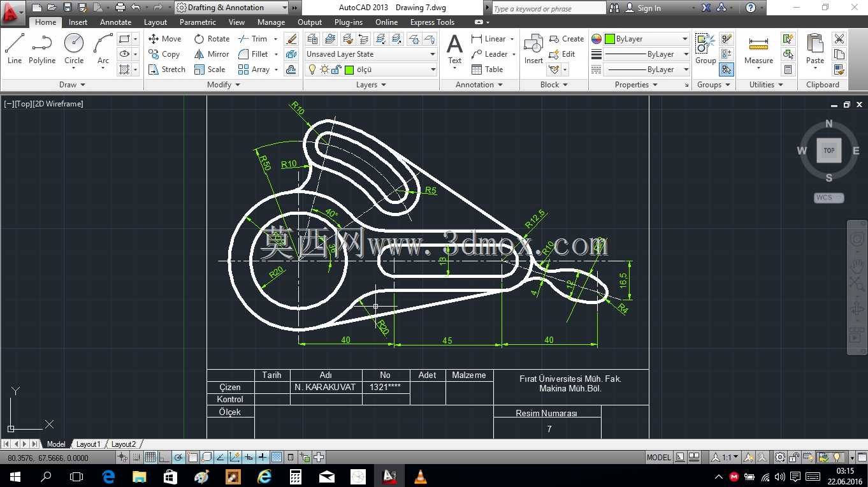Screen dimensions: 868x487
Task: Click the keyword search input field
Action: pos(549,8)
